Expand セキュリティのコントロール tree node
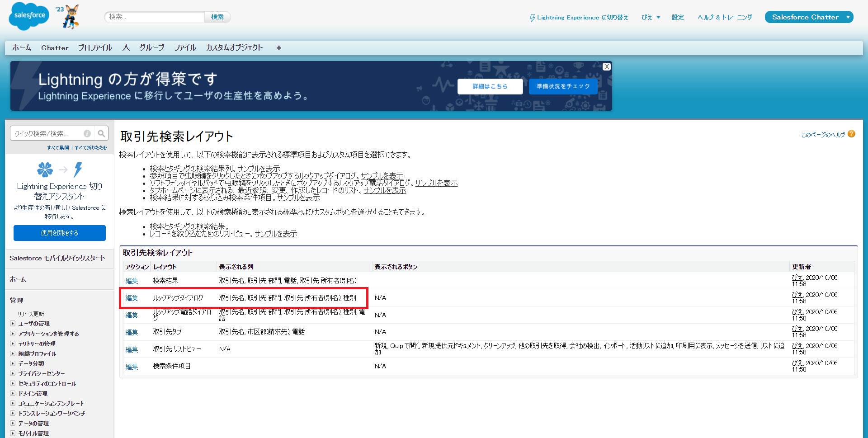This screenshot has width=868, height=438. (x=13, y=383)
